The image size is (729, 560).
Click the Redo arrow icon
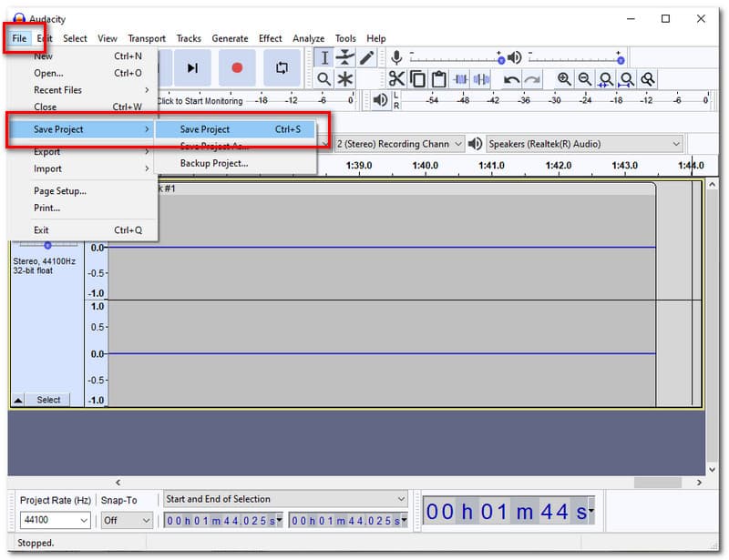pos(532,80)
